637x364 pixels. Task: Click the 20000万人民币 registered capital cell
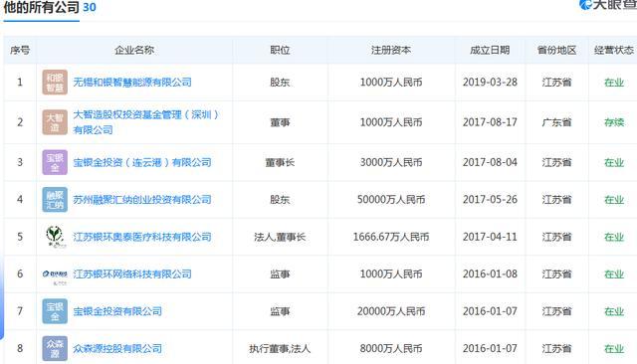(391, 311)
